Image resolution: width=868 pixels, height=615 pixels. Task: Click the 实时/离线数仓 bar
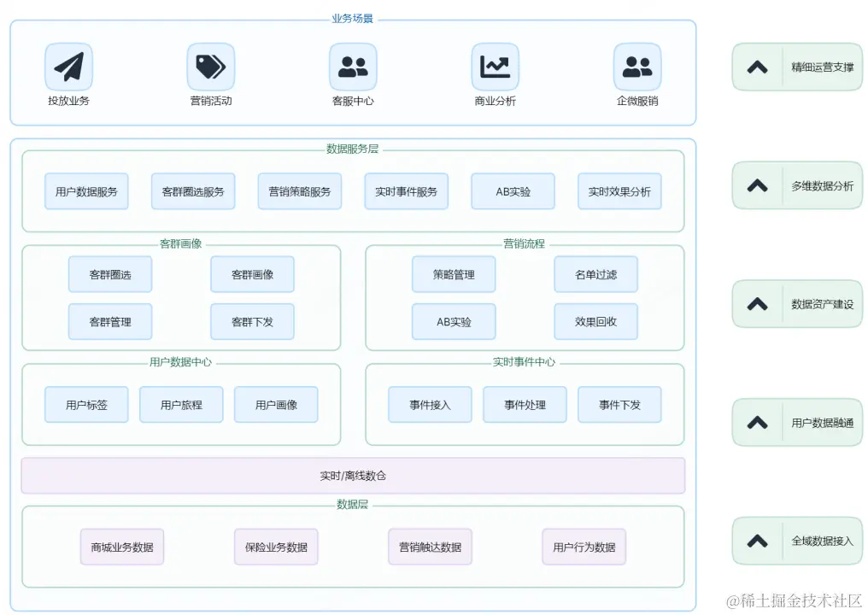pos(353,476)
